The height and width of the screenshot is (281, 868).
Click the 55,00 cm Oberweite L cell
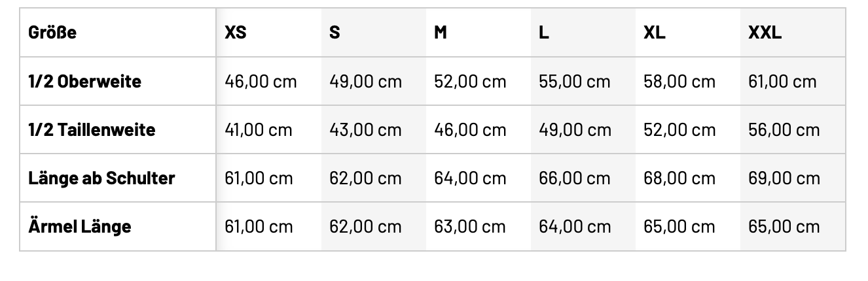[574, 82]
